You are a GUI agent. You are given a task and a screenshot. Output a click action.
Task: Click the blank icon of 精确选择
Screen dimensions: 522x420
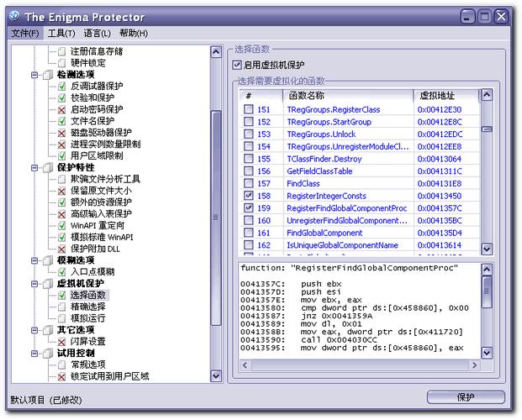(61, 307)
